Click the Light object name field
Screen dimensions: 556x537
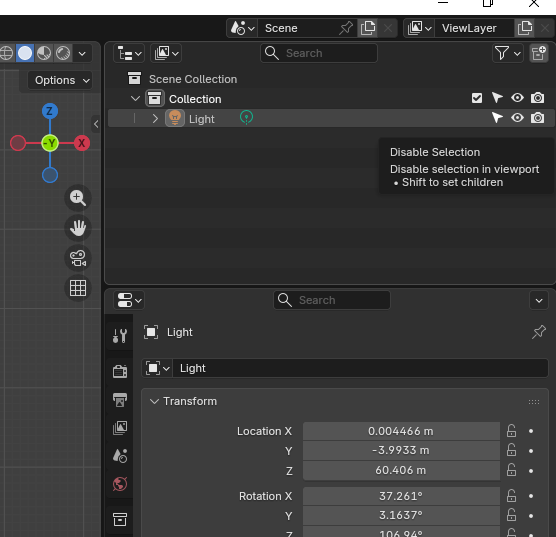tap(360, 368)
